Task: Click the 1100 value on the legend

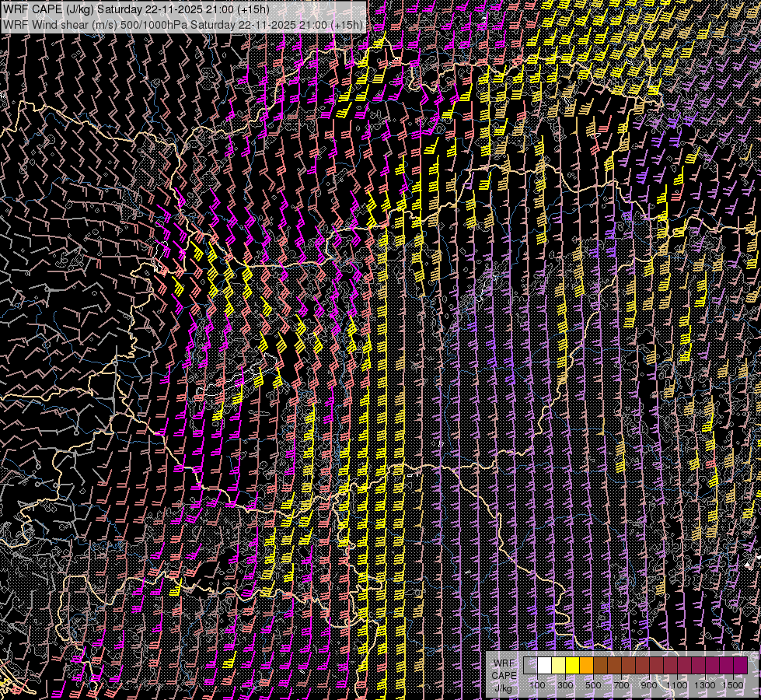Action: click(x=677, y=685)
